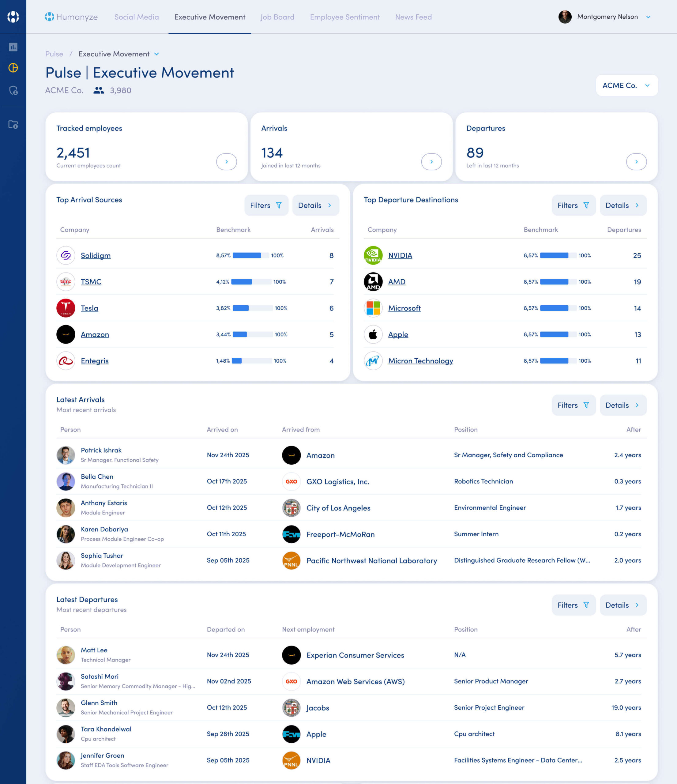The image size is (677, 784).
Task: View Details for Top Arrival Sources
Action: (316, 205)
